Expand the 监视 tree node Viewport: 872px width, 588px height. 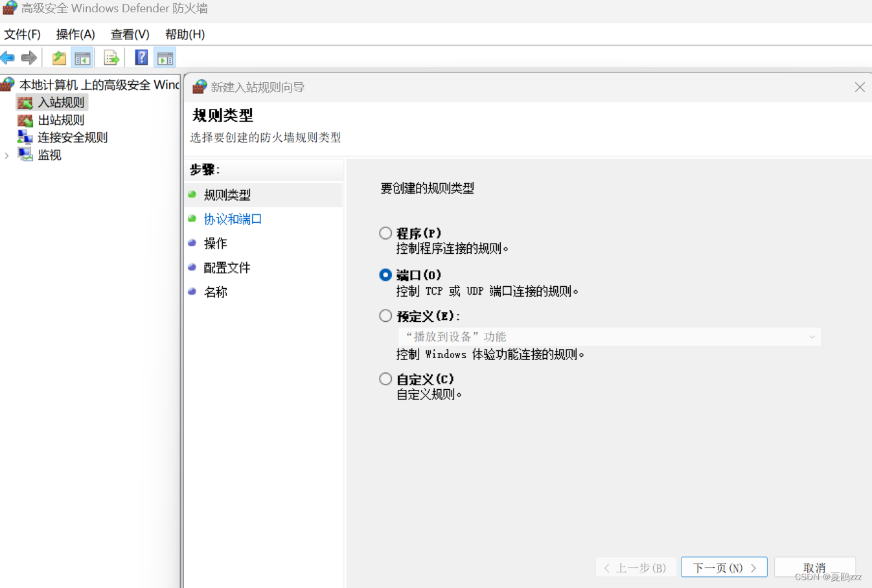click(6, 155)
